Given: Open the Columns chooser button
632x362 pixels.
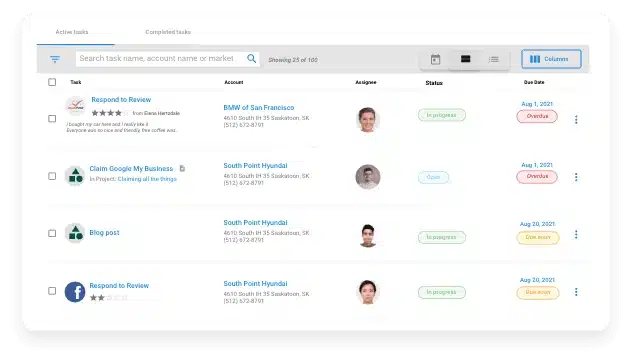Looking at the screenshot, I should click(551, 59).
